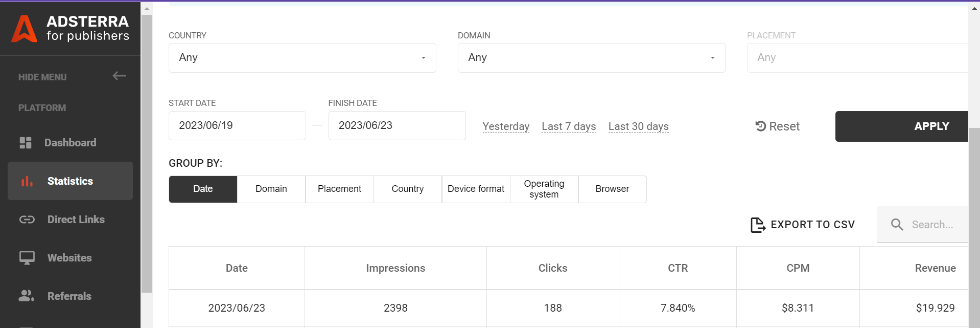980x328 pixels.
Task: Group statistics by Date
Action: [203, 189]
